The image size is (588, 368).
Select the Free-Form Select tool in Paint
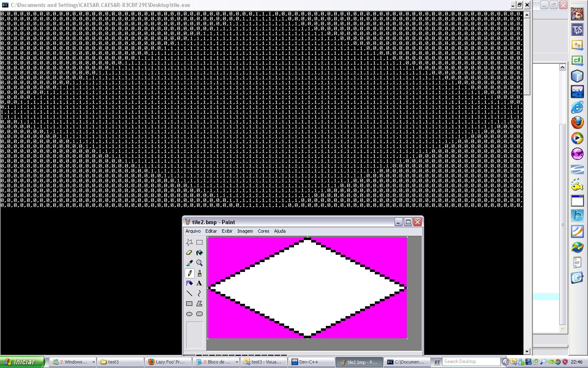(x=189, y=242)
